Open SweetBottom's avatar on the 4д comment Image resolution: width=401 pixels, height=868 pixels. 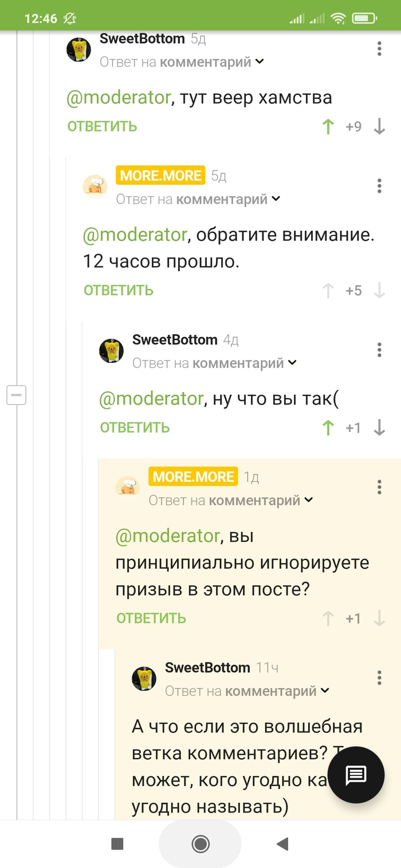(112, 350)
